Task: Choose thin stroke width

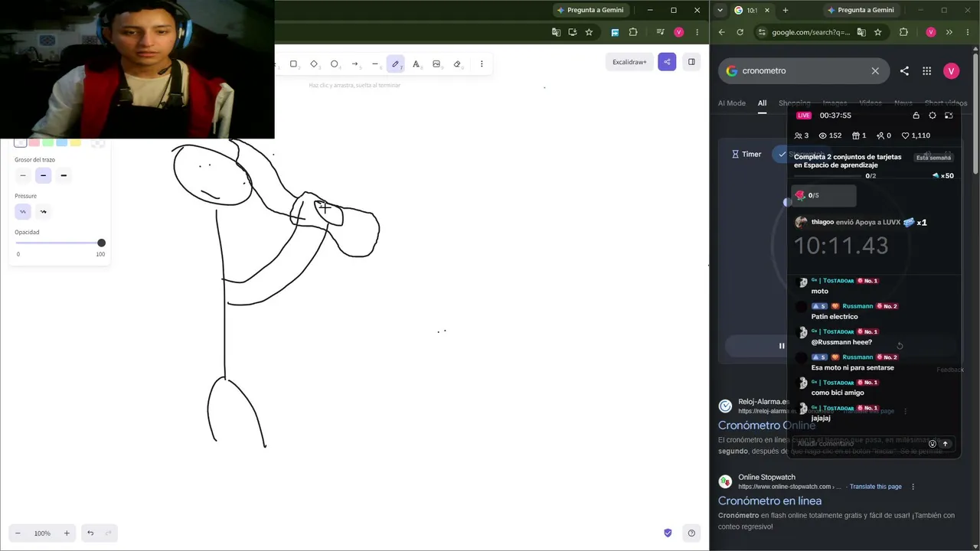Action: [23, 175]
